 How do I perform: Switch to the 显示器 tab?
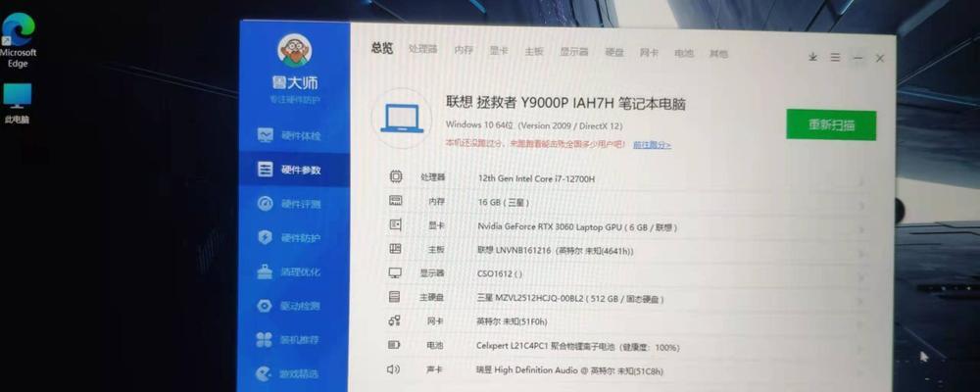tap(573, 52)
